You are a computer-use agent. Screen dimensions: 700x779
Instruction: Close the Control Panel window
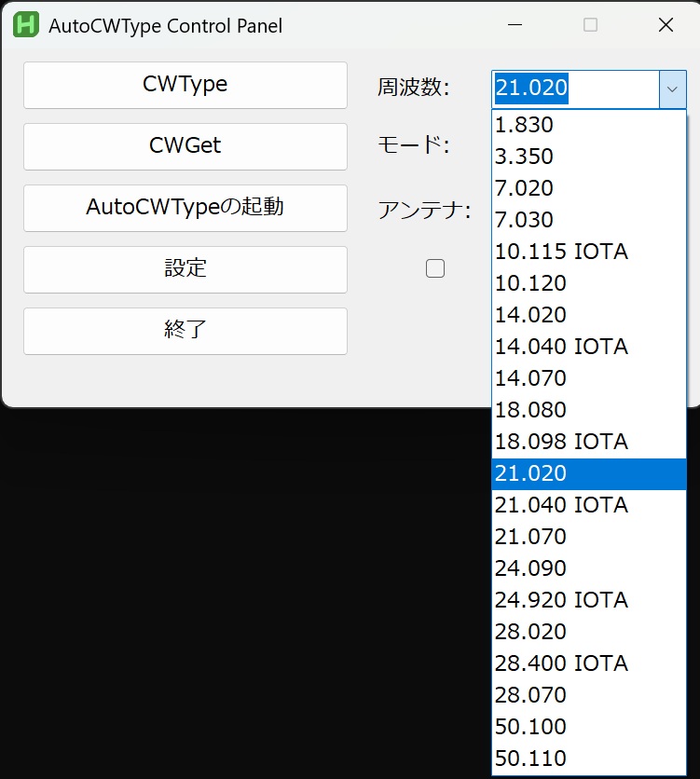[x=666, y=25]
